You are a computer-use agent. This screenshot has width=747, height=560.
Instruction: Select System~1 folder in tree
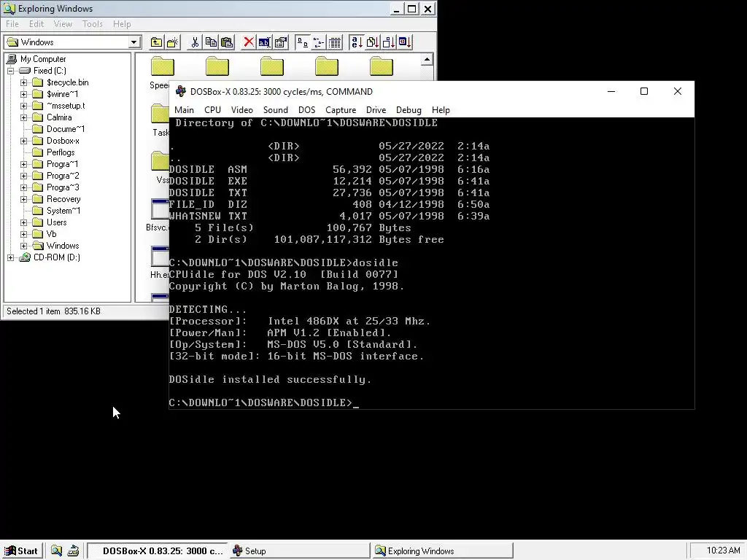[63, 211]
